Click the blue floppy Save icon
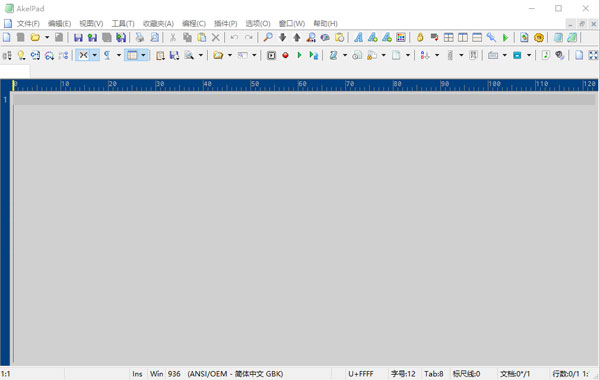 pyautogui.click(x=78, y=38)
